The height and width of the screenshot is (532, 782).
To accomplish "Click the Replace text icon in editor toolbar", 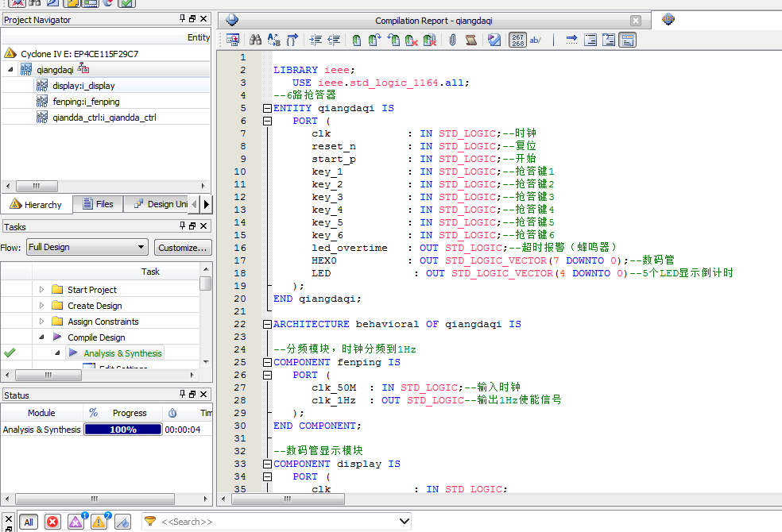I will point(273,40).
